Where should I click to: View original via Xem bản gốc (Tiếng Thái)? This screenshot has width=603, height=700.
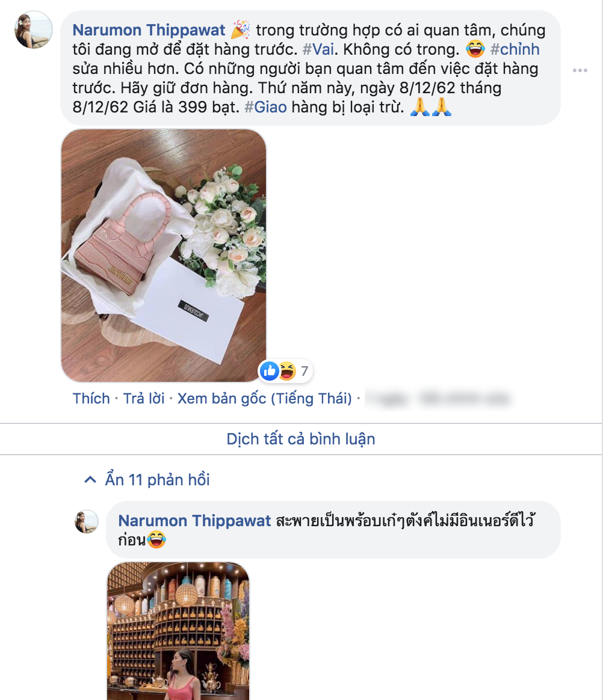(x=265, y=398)
